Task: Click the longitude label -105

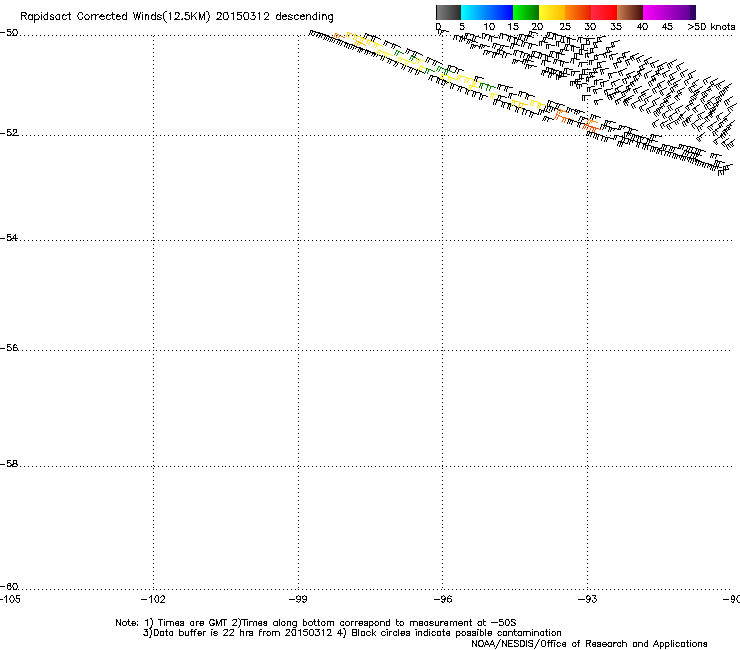Action: click(10, 599)
